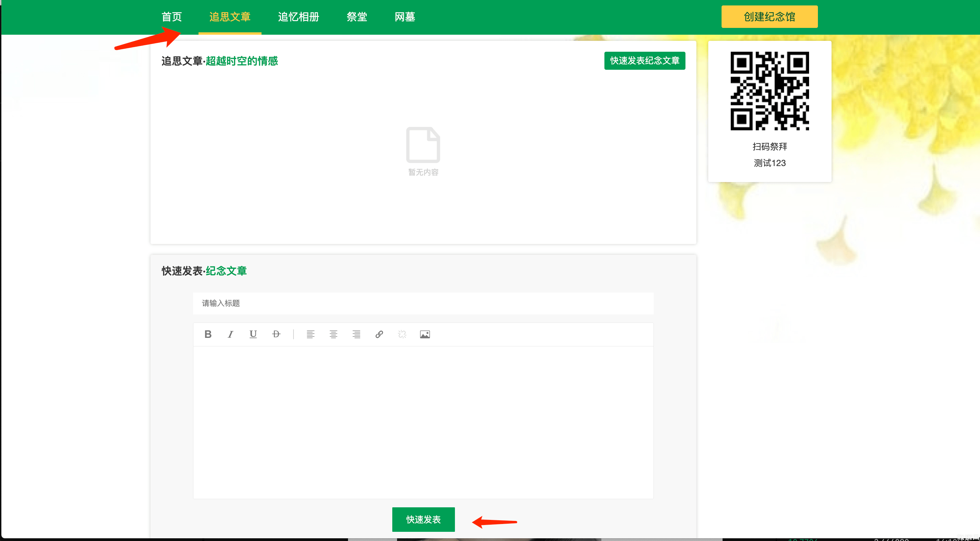
Task: Click the 暂无内容 empty document icon
Action: tap(423, 145)
